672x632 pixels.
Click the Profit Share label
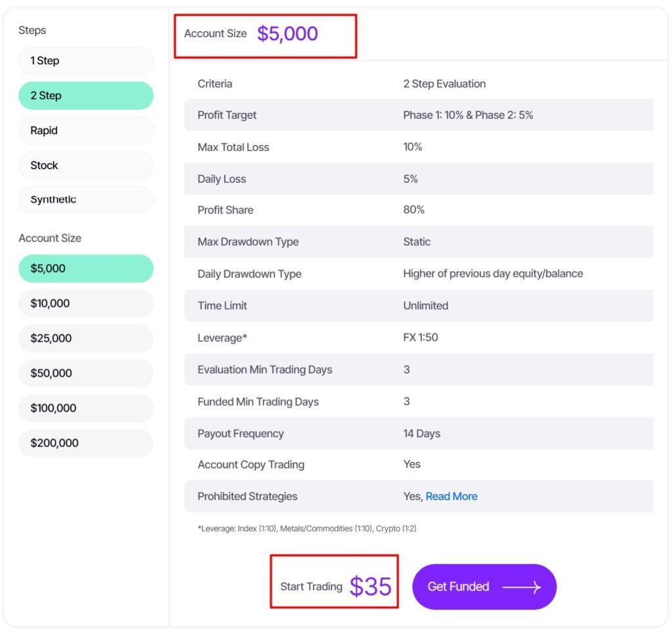click(x=226, y=210)
